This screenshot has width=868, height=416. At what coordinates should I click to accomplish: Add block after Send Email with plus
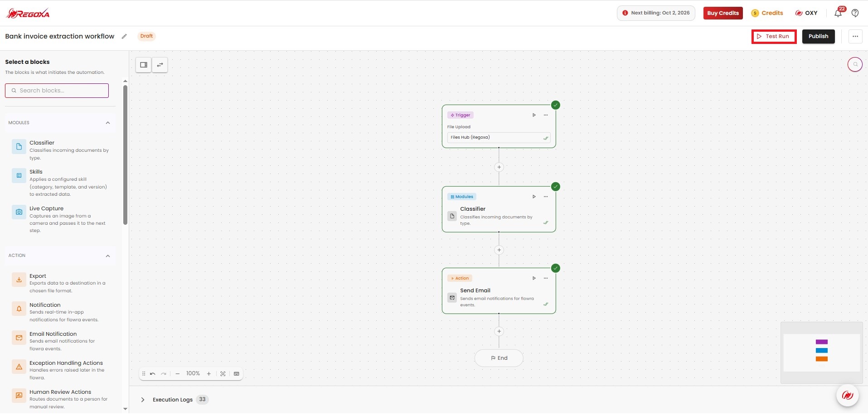tap(499, 331)
